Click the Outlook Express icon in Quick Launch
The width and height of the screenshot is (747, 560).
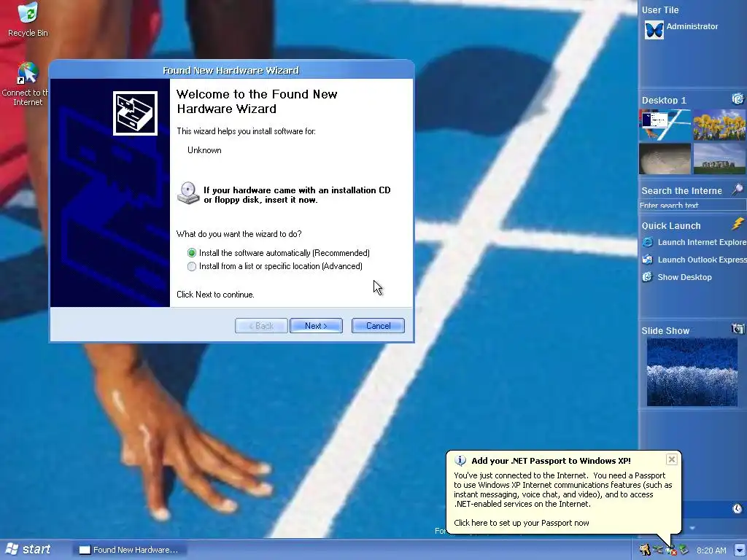pos(648,260)
